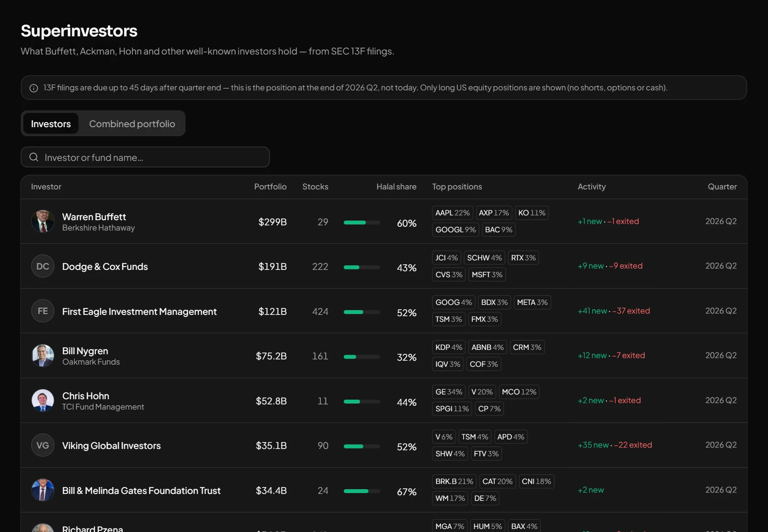Select the TCI Fund Management subtitle
768x532 pixels.
[x=103, y=407]
